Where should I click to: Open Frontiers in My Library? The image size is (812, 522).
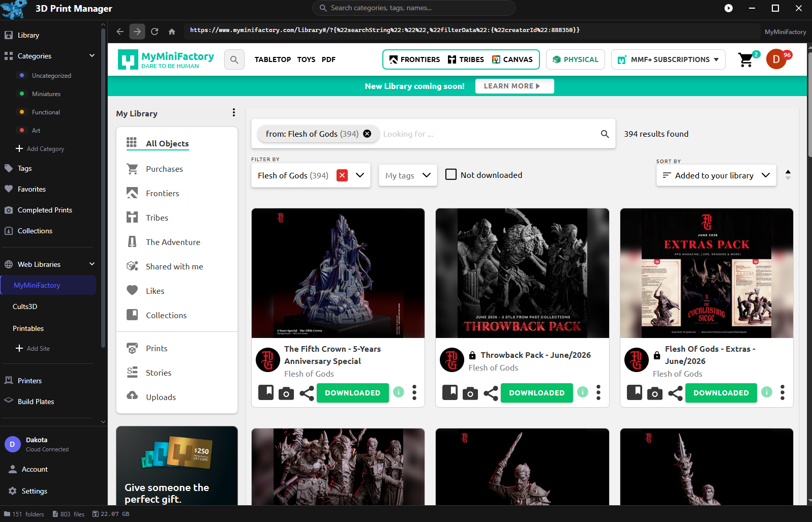162,193
